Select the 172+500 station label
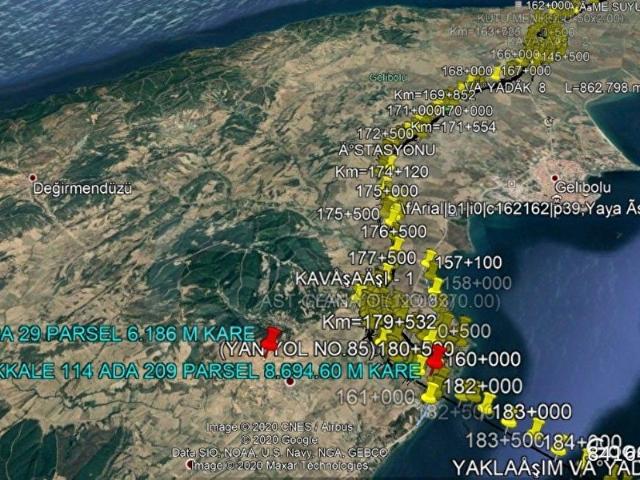Screen dimensions: 640x480 (385, 133)
